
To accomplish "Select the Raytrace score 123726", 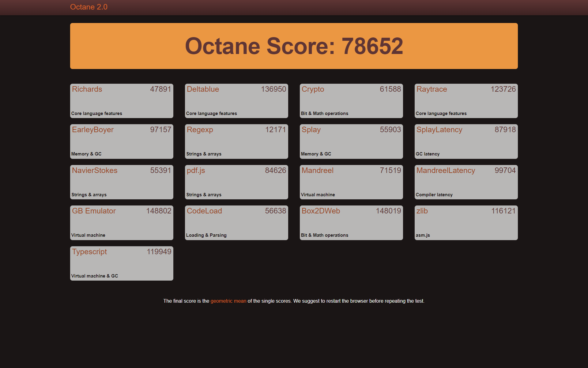I will [503, 89].
